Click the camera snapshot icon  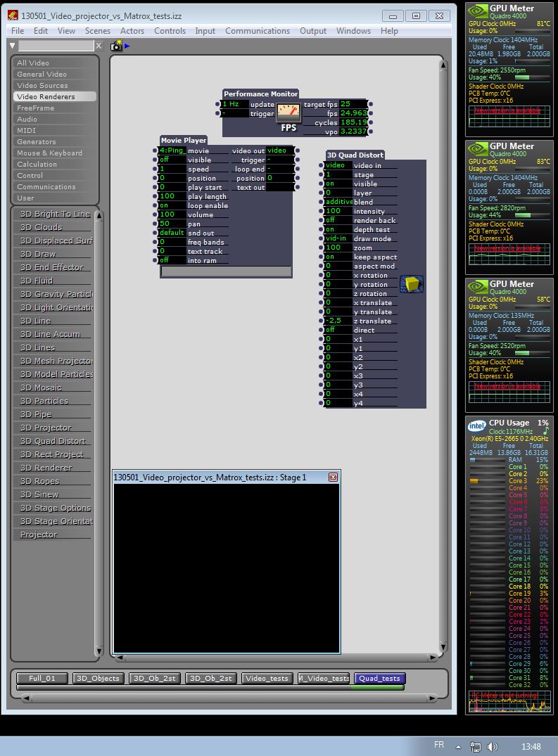116,45
